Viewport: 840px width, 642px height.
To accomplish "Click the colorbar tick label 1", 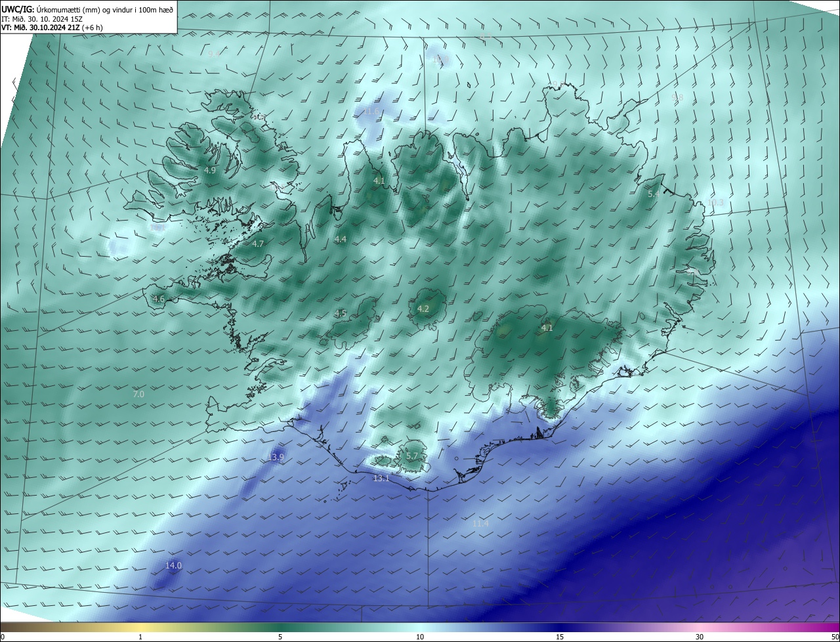I will click(140, 637).
